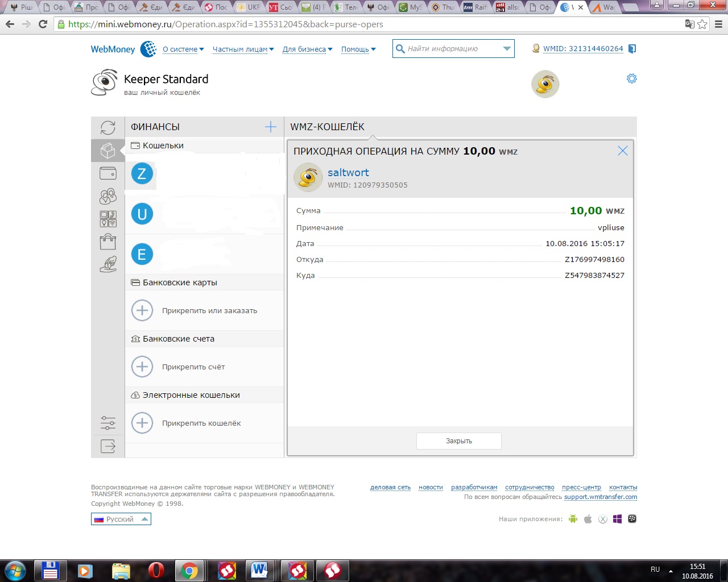Click the WebMoney globe logo
The image size is (728, 582).
[x=148, y=49]
